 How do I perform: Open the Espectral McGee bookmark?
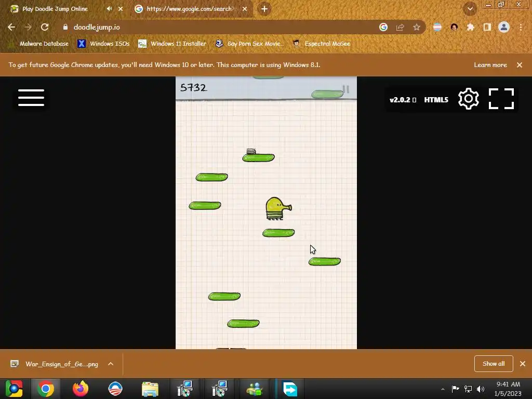tap(321, 44)
